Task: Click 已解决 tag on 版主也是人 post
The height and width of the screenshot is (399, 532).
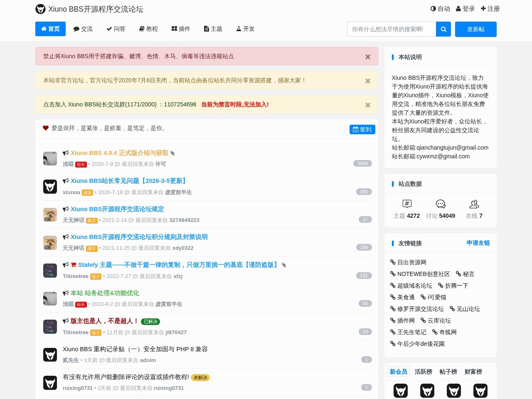Action: 150,321
